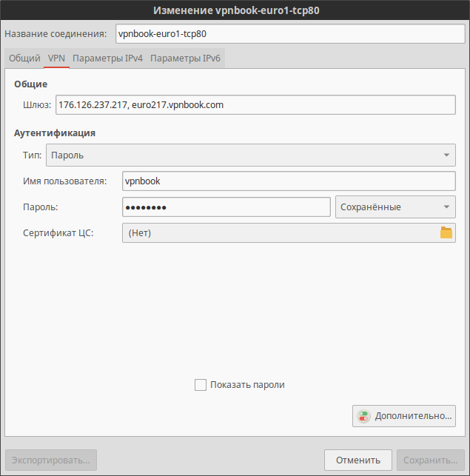Image resolution: width=470 pixels, height=476 pixels.
Task: Focus the Пароль masked input field
Action: coord(226,207)
